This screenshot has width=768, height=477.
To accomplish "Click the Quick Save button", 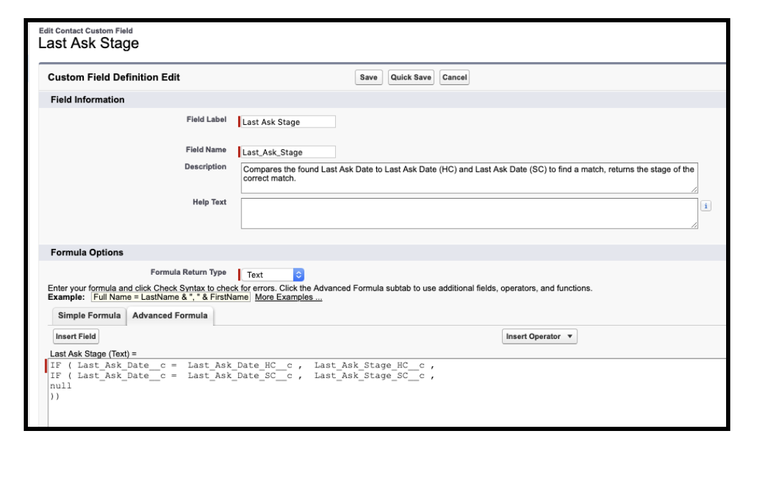I will click(411, 77).
